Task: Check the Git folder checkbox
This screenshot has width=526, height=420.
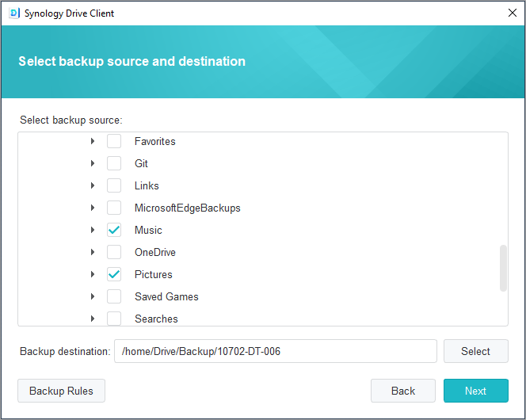Action: (114, 164)
